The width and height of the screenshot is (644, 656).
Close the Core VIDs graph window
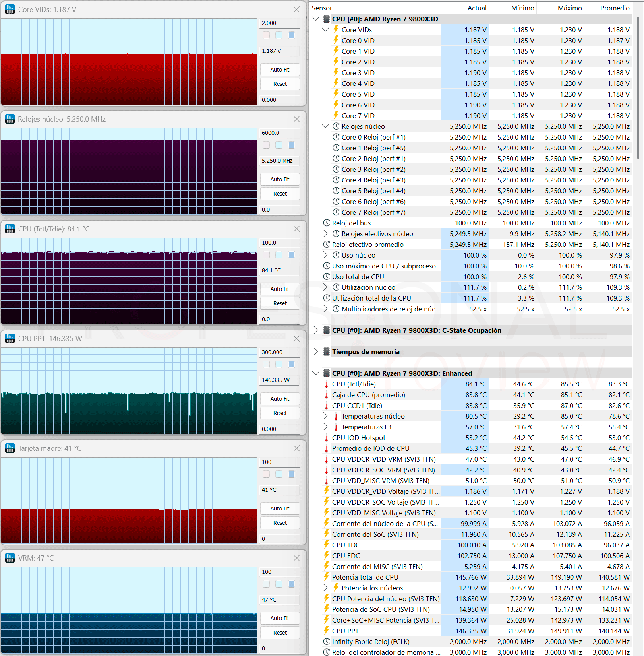click(x=296, y=9)
